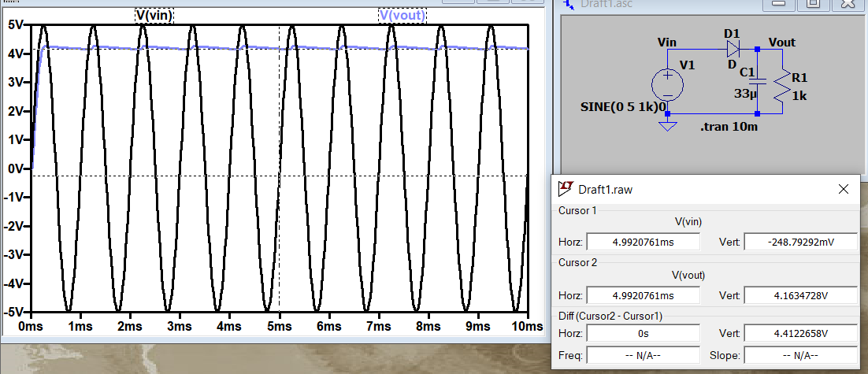Viewport: 868px width, 374px height.
Task: Click the 5ms label on time axis
Action: coord(279,326)
